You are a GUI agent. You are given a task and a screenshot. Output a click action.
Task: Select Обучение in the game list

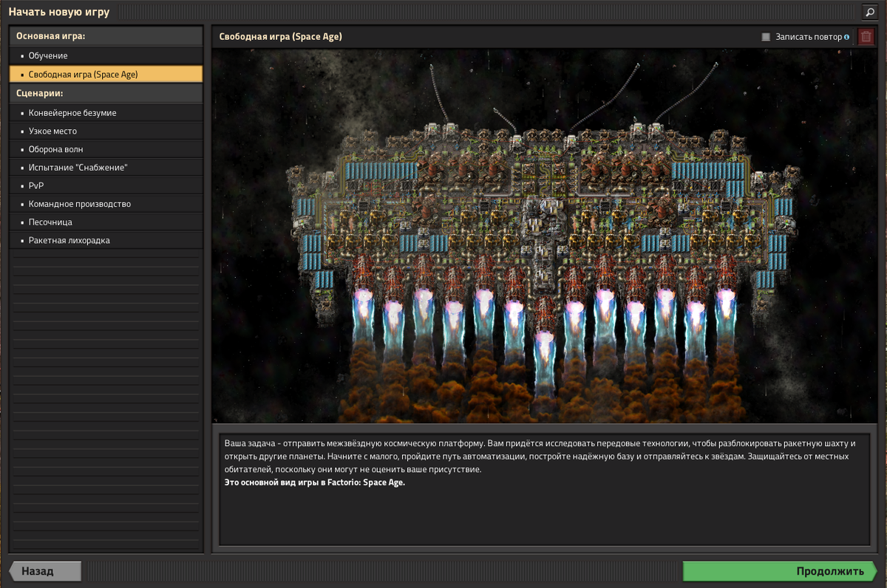click(x=106, y=55)
